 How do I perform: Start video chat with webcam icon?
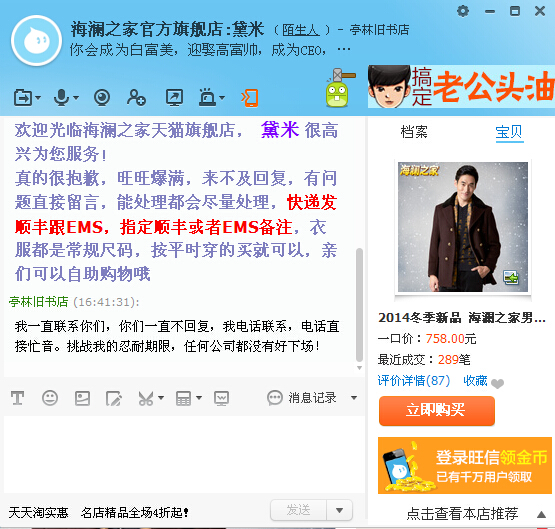click(102, 98)
